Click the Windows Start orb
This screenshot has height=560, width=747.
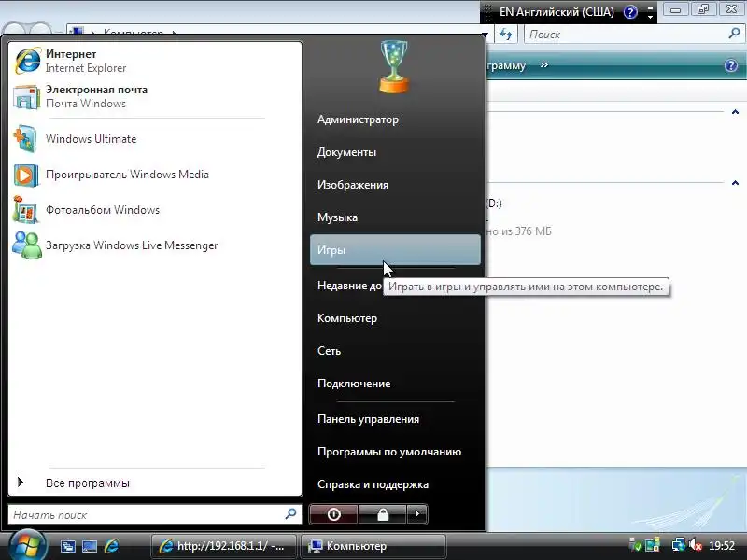(27, 546)
